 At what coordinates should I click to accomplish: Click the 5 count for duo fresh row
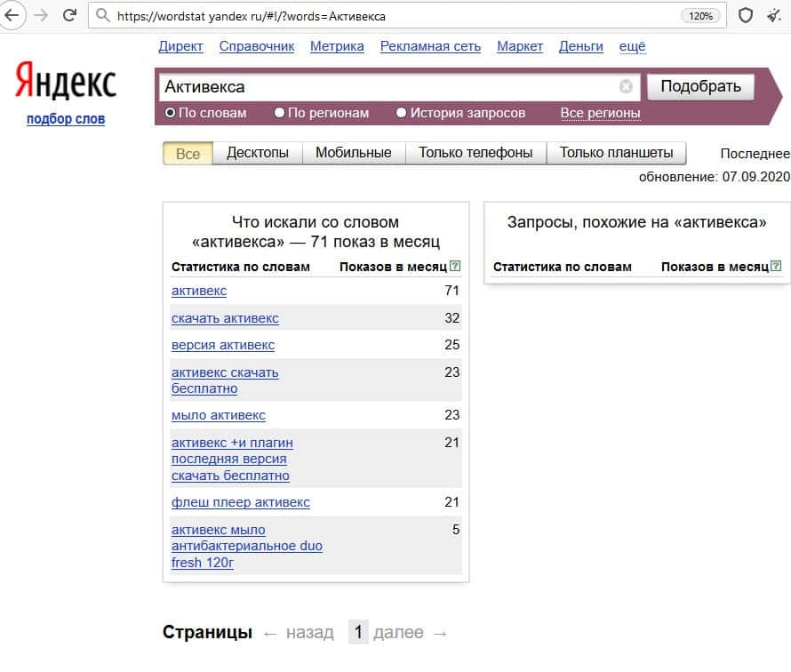[456, 529]
